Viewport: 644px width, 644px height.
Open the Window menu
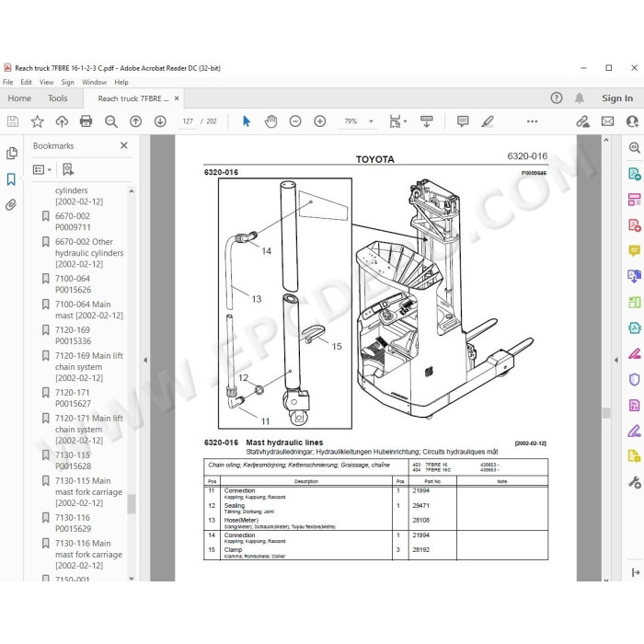tap(95, 82)
